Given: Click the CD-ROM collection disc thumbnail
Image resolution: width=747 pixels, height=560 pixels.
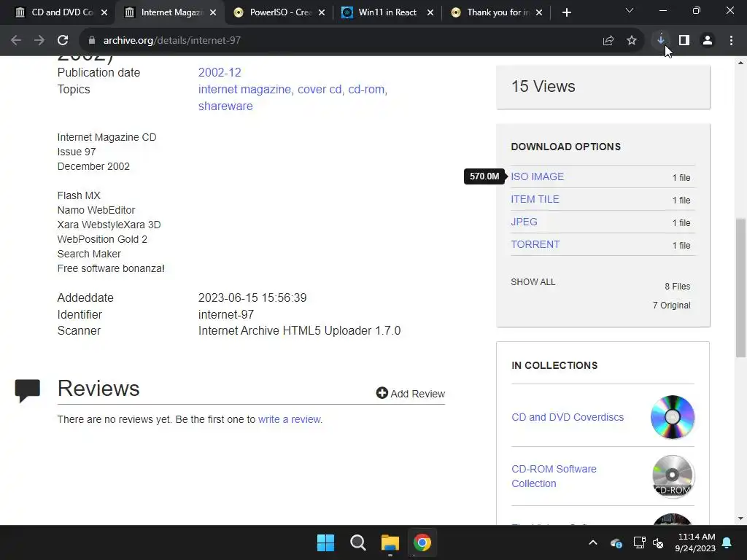Looking at the screenshot, I should coord(673,476).
